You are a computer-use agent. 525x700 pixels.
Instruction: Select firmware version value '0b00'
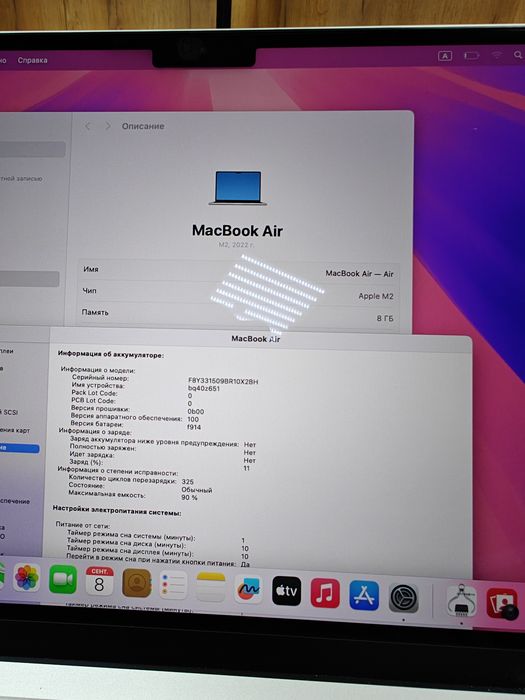click(196, 412)
